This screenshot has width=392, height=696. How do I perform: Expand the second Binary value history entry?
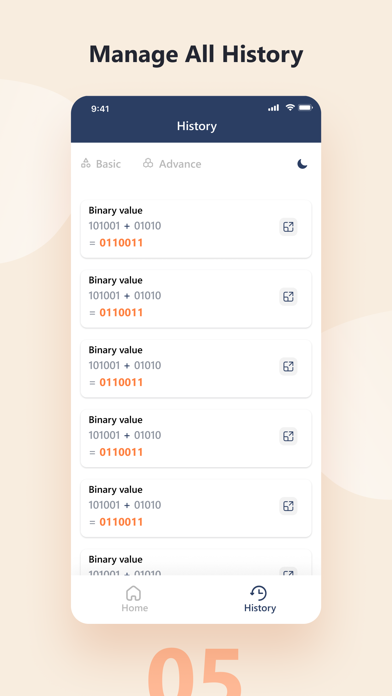pyautogui.click(x=288, y=297)
